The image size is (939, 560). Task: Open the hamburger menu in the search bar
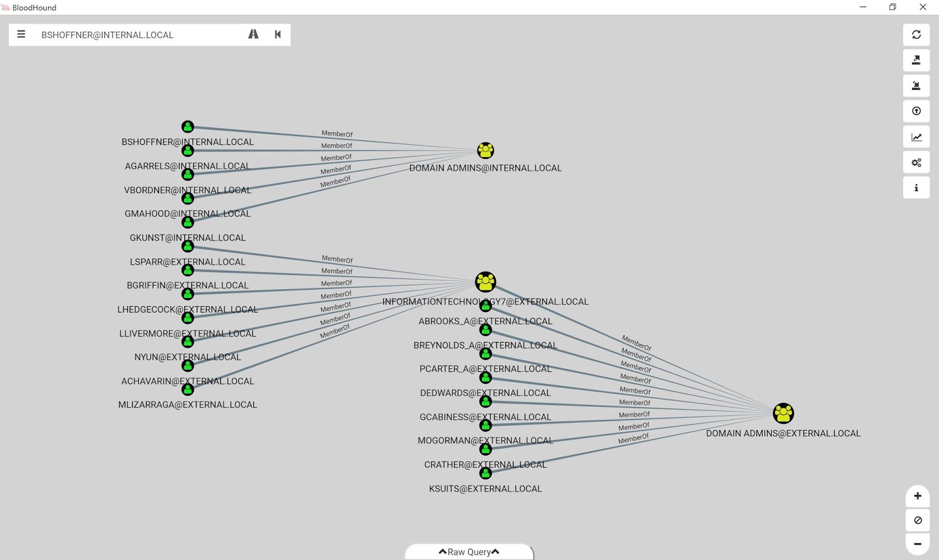click(21, 35)
